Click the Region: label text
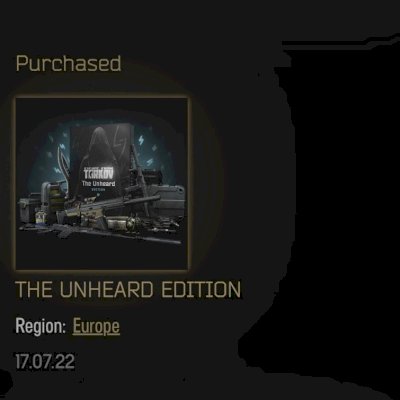Image resolution: width=400 pixels, height=400 pixels. 41,326
